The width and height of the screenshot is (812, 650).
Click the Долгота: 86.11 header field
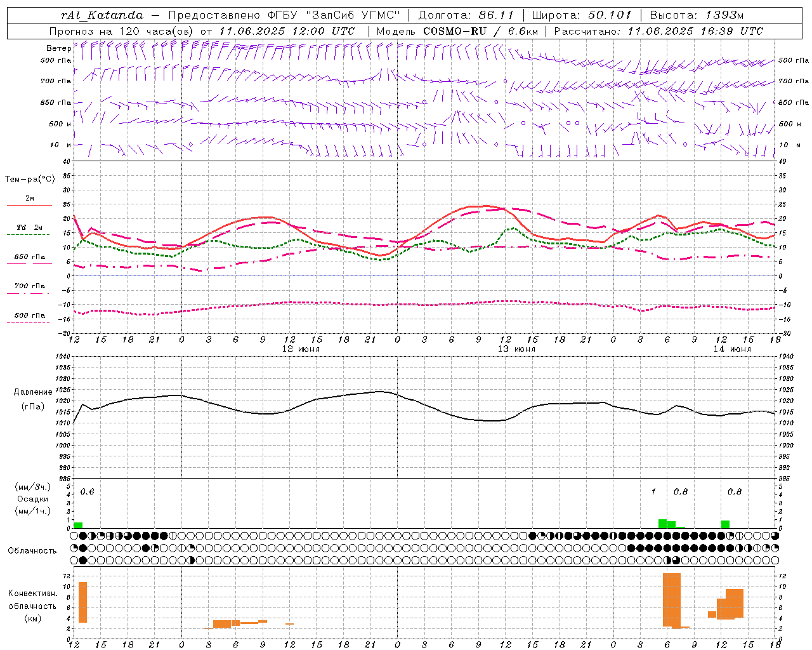pos(466,15)
